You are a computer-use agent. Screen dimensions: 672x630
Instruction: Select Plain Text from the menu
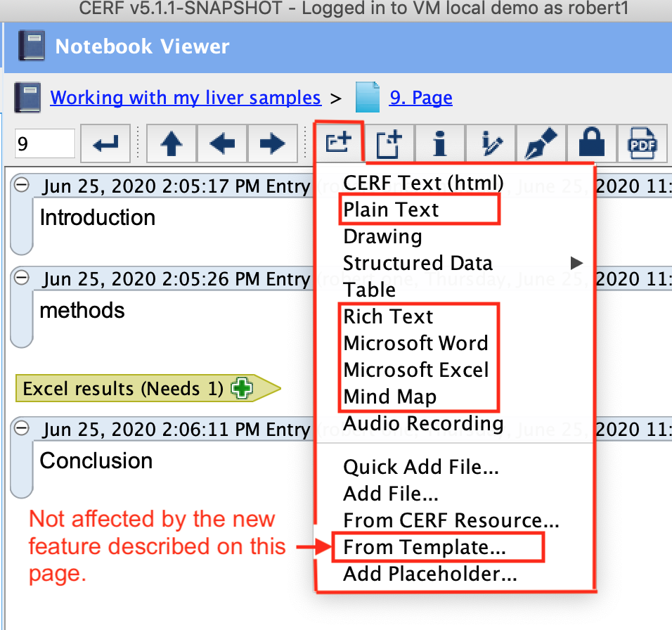[391, 210]
